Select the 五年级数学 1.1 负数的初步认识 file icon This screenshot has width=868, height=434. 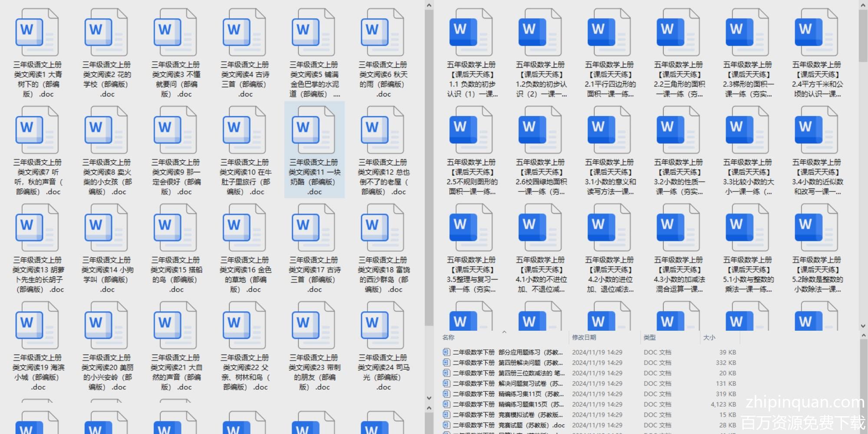click(471, 33)
